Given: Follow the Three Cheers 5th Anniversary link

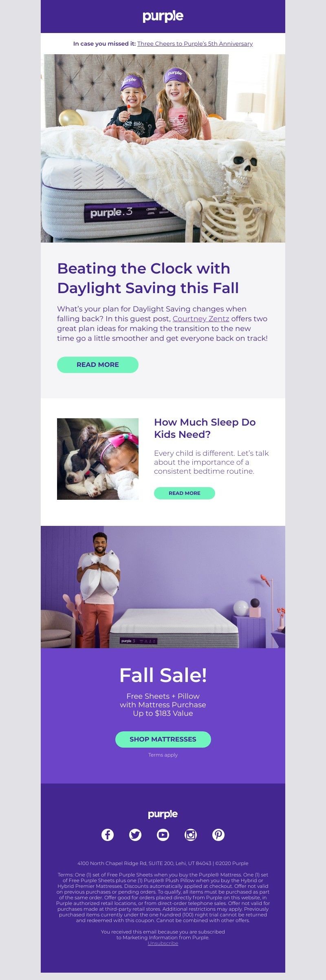Looking at the screenshot, I should (x=195, y=44).
